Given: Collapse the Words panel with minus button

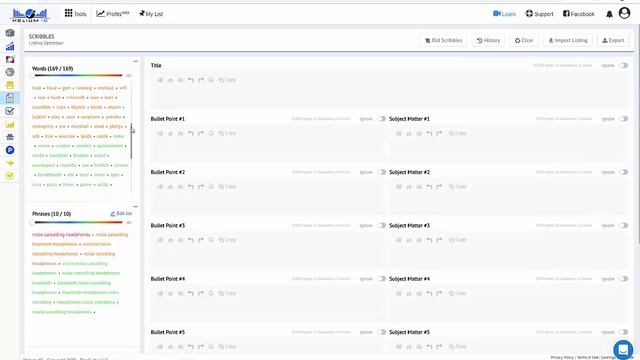Looking at the screenshot, I should (136, 61).
